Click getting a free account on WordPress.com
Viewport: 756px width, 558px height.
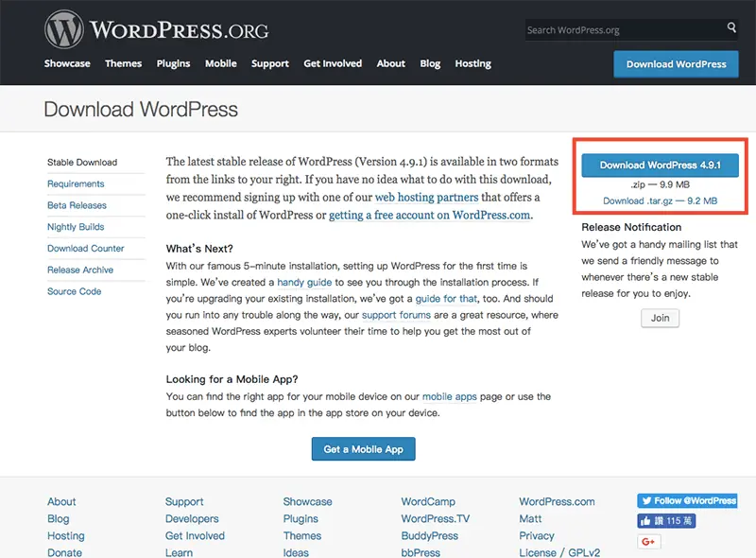tap(430, 215)
